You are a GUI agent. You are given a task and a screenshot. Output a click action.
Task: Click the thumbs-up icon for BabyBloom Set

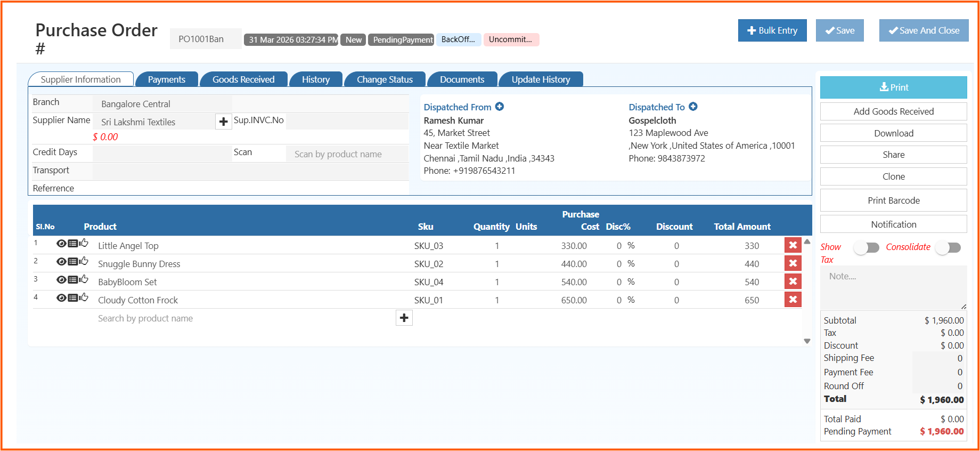coord(84,279)
